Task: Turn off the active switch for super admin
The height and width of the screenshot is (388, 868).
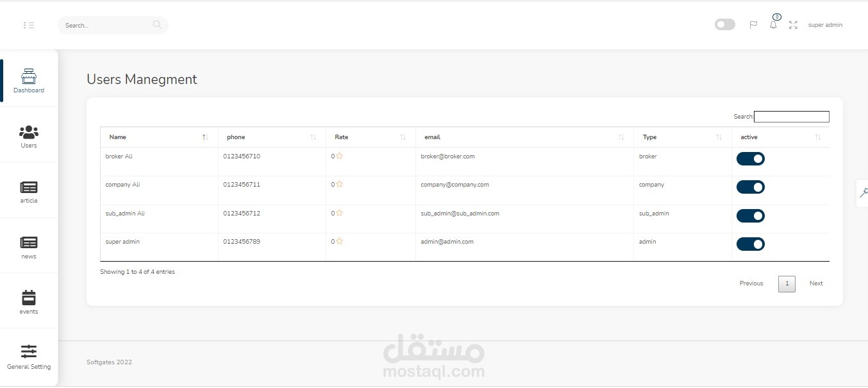Action: [x=750, y=244]
